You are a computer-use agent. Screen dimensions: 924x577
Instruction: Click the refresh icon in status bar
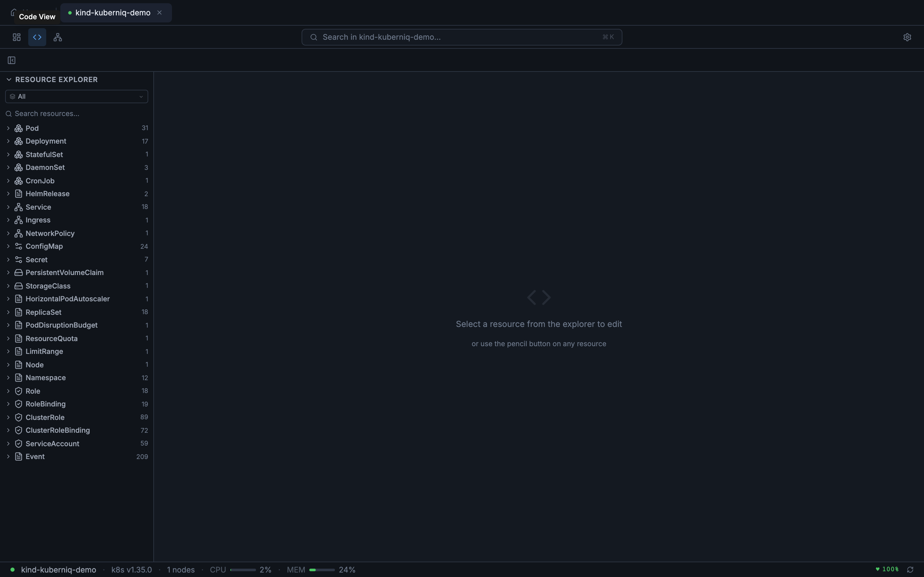coord(910,569)
